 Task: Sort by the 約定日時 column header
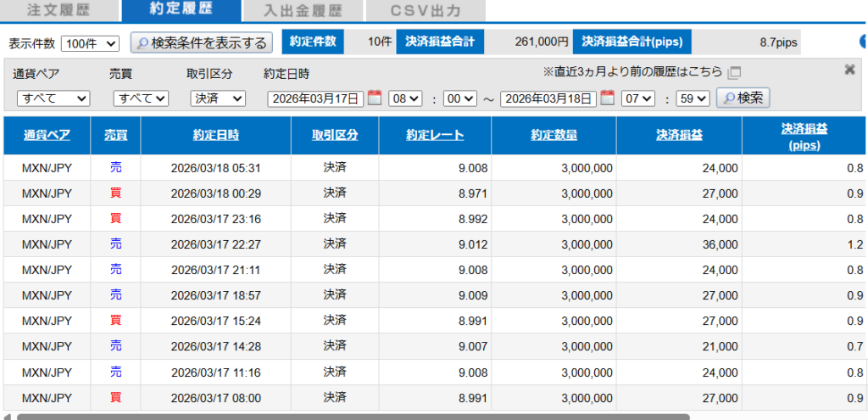215,135
